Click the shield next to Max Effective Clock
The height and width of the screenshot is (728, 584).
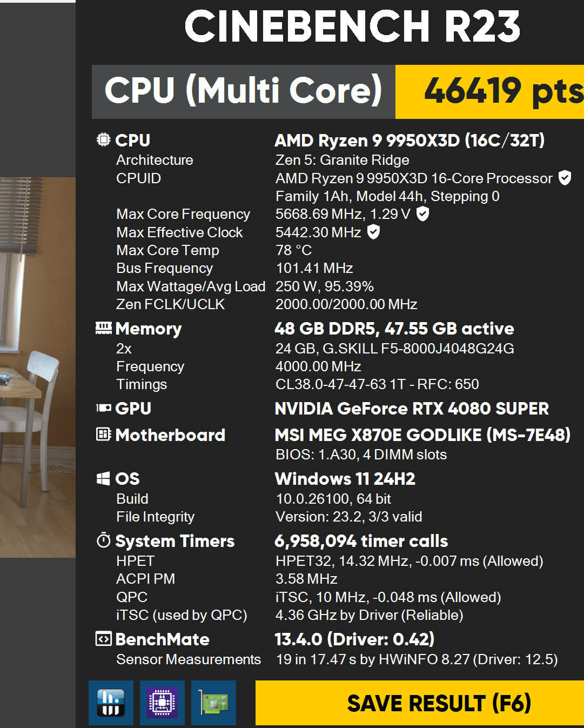click(373, 232)
